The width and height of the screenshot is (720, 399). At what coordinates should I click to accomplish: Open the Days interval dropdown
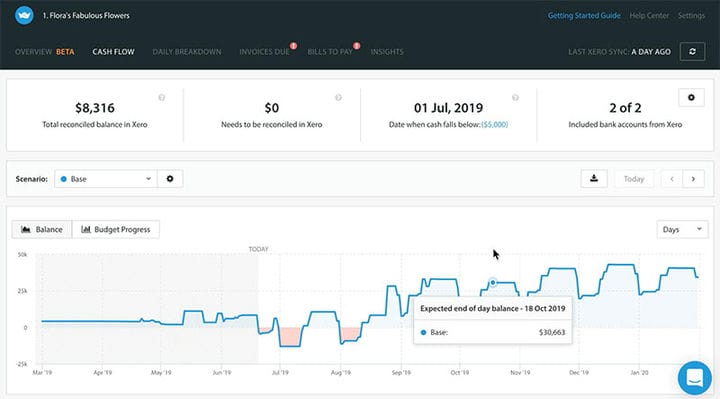coord(682,229)
